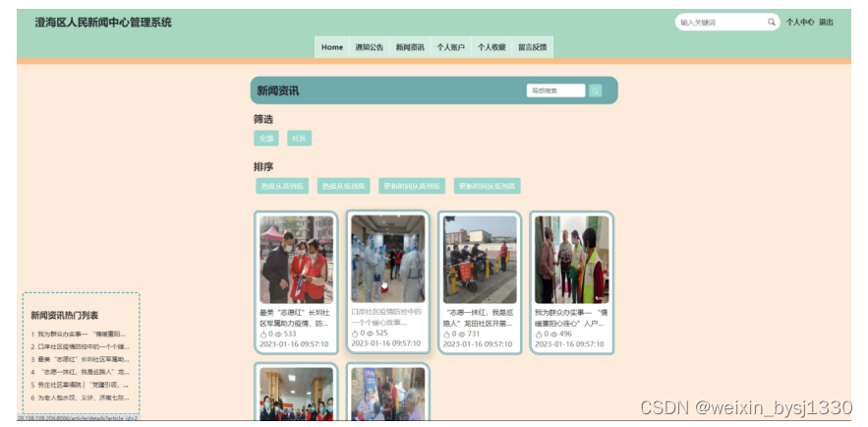Open the Home tab in the navigation bar
This screenshot has height=427, width=868.
tap(332, 47)
